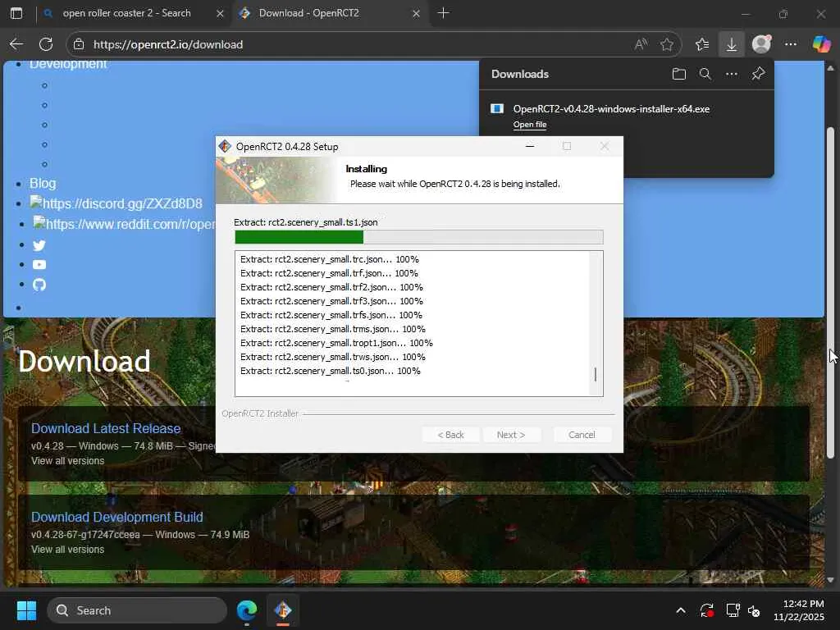Open the muted volume tray icon
This screenshot has height=630, width=840.
coord(754,610)
